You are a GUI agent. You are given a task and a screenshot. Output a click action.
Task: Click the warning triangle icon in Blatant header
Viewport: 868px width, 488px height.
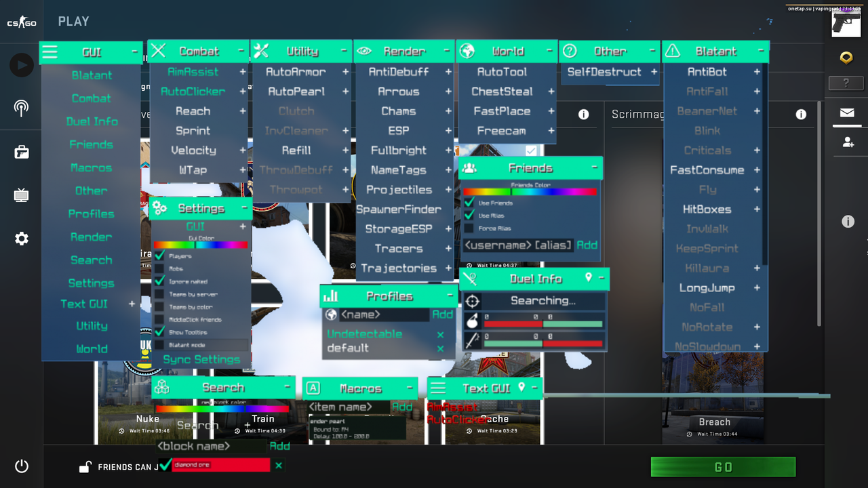coord(672,51)
